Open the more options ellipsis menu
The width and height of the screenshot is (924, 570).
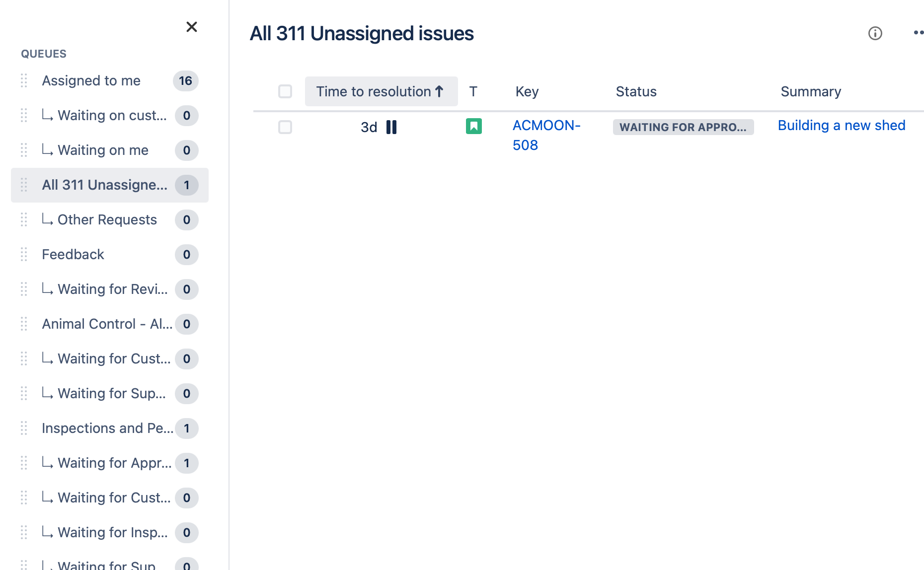point(918,33)
